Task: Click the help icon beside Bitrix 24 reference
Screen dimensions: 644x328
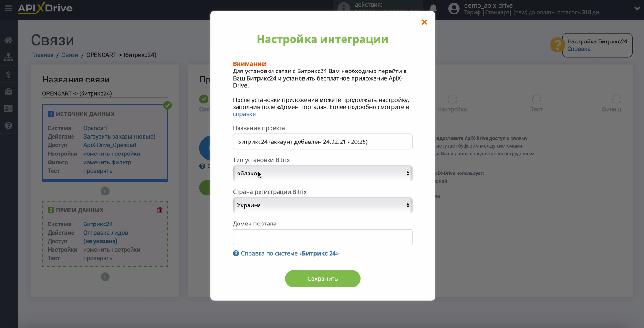Action: (x=236, y=254)
